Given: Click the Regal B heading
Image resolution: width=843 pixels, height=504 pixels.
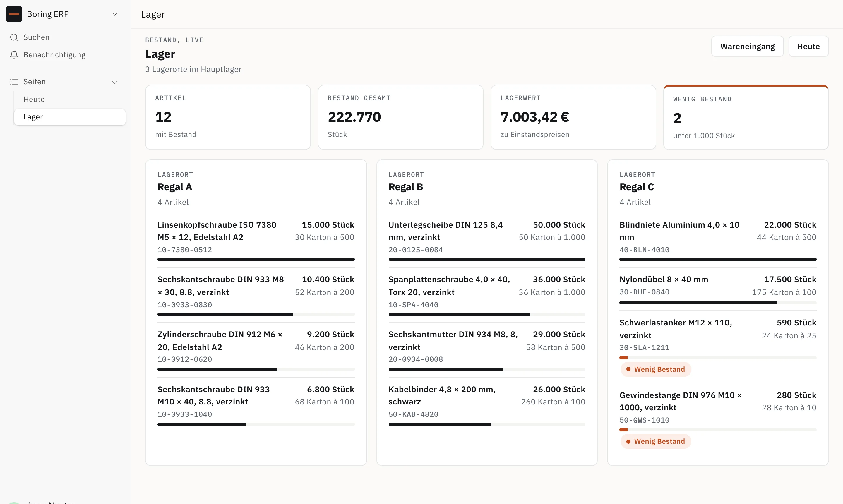Looking at the screenshot, I should 405,187.
